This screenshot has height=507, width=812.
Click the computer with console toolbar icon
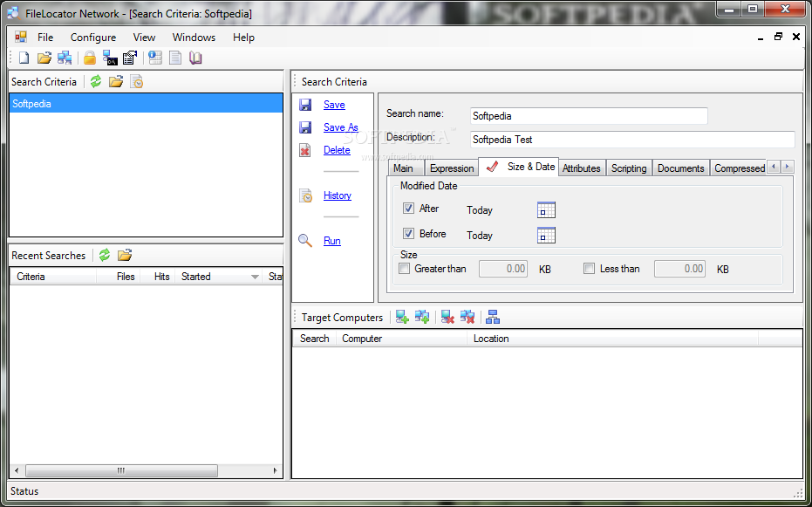coord(110,58)
